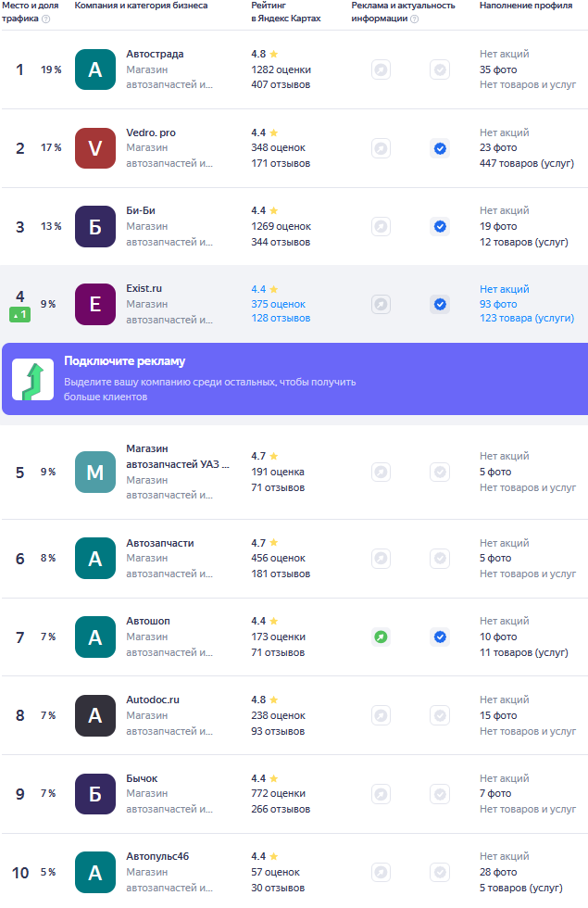Click the blue verified checkmark in Би-Би row
Screen dimensions: 588x908
(440, 226)
